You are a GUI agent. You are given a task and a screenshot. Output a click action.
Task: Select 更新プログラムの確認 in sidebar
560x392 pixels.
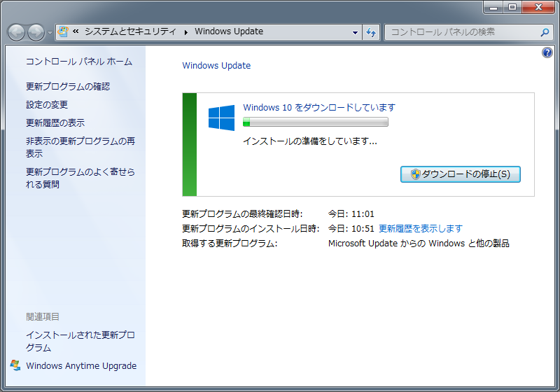[x=68, y=86]
